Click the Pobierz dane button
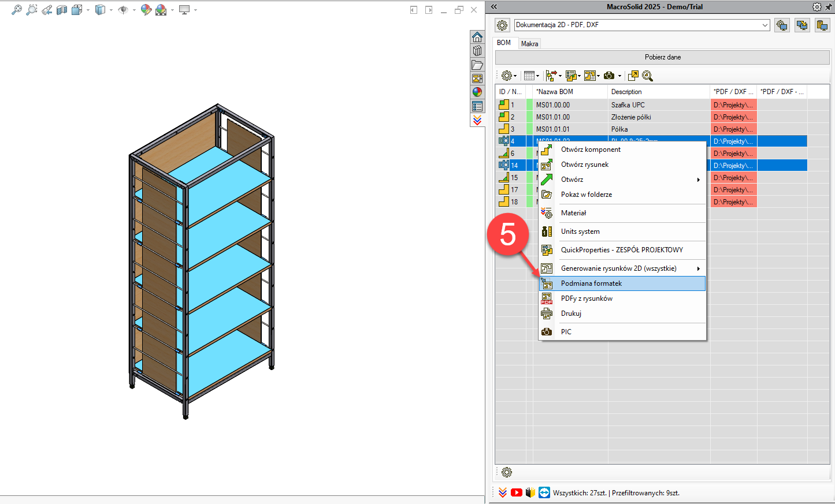 click(x=662, y=57)
